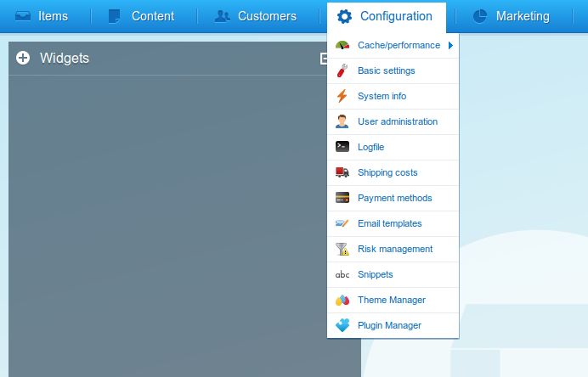Open Basic settings
This screenshot has width=588, height=377.
click(x=393, y=70)
